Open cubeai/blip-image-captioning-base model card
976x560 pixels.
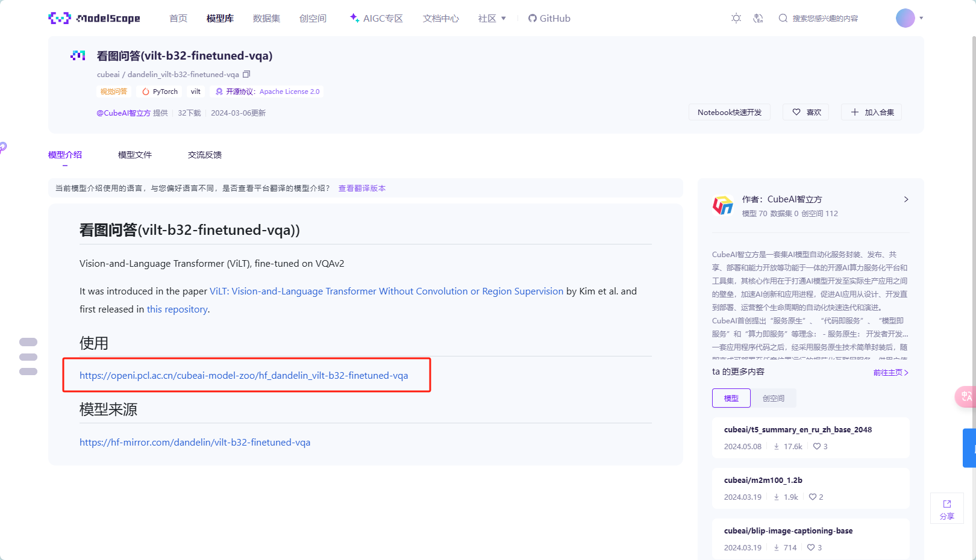click(x=811, y=539)
